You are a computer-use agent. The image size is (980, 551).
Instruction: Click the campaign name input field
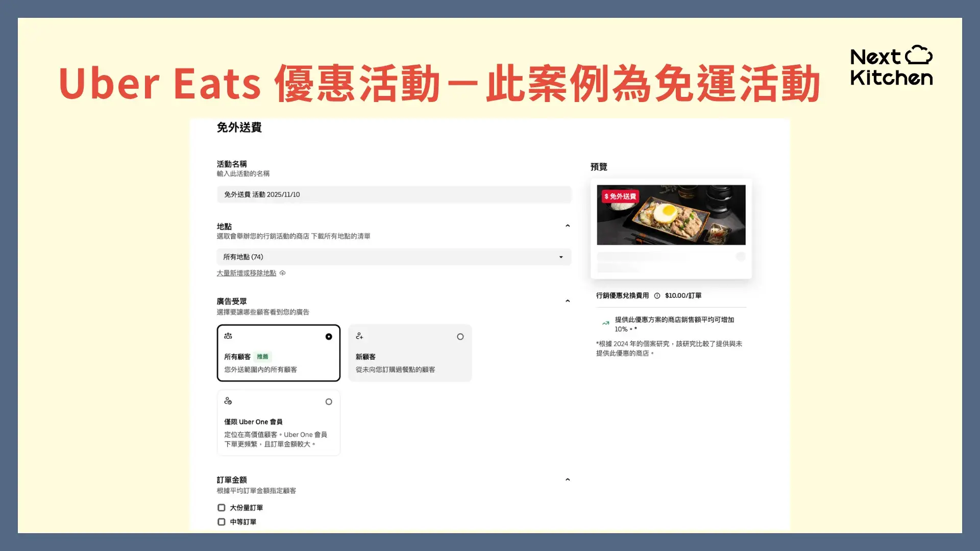pos(393,194)
